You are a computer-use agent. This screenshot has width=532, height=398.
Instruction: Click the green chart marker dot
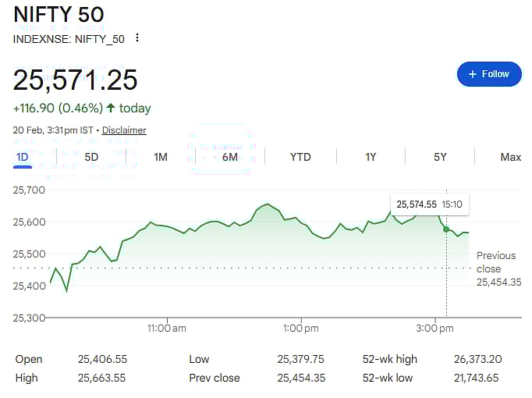tap(446, 229)
